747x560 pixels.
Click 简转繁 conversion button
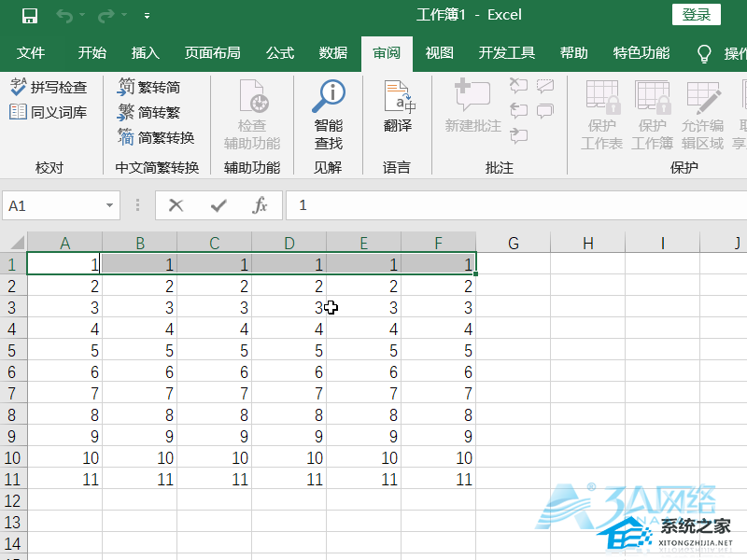click(149, 112)
